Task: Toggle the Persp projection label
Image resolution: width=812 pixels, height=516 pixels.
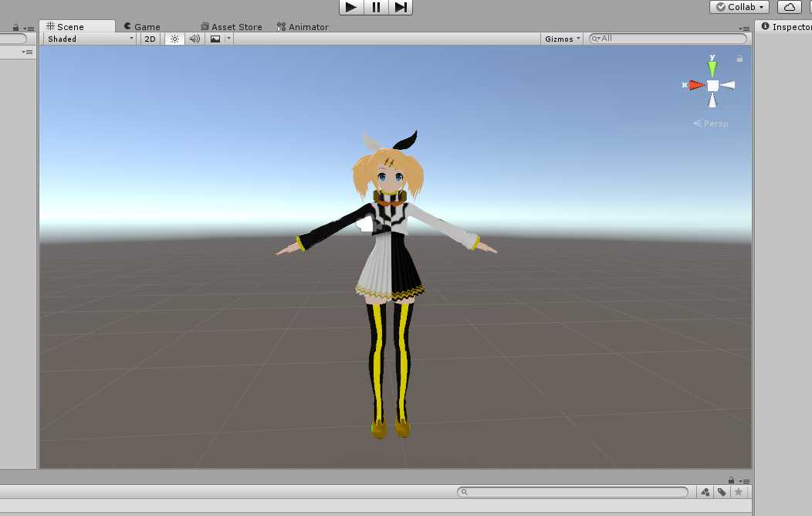Action: point(711,124)
